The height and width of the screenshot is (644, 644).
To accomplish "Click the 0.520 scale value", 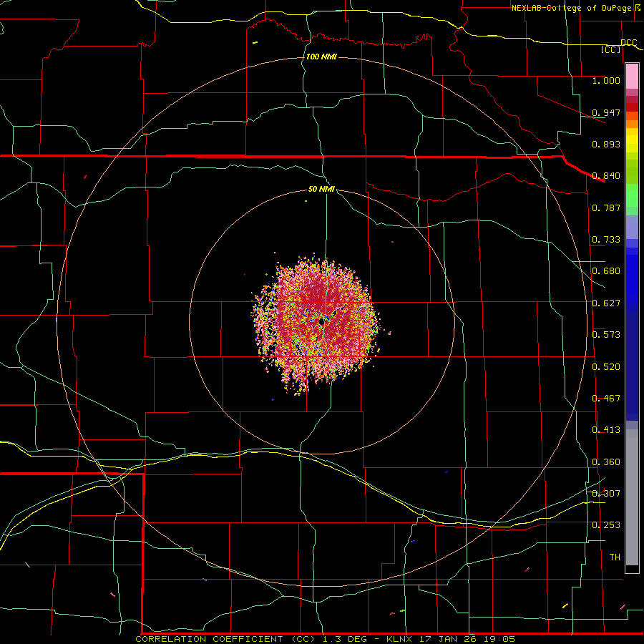I will tap(606, 367).
